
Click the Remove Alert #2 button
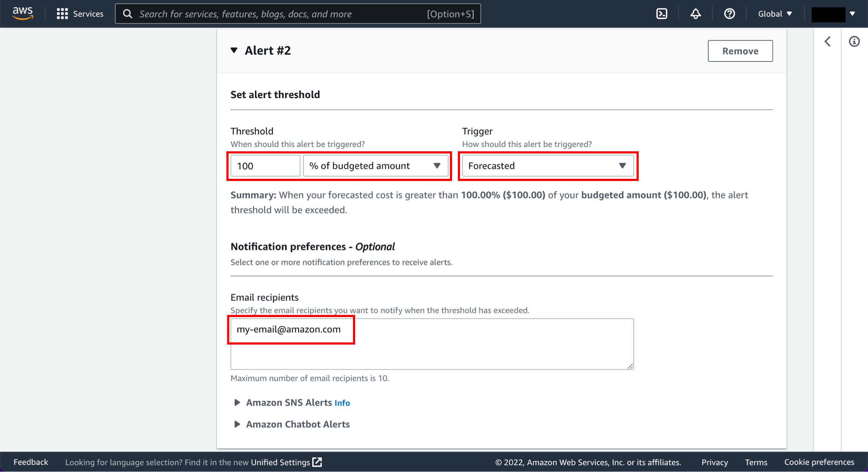pos(740,51)
